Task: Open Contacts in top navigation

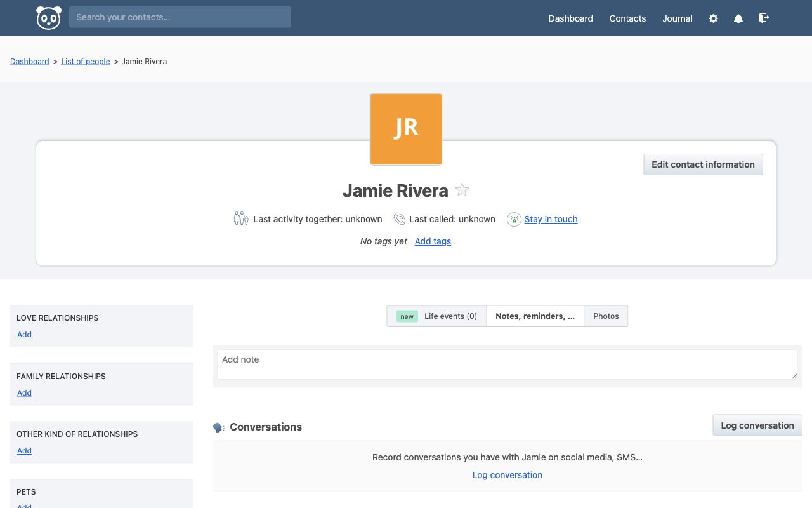Action: click(627, 18)
